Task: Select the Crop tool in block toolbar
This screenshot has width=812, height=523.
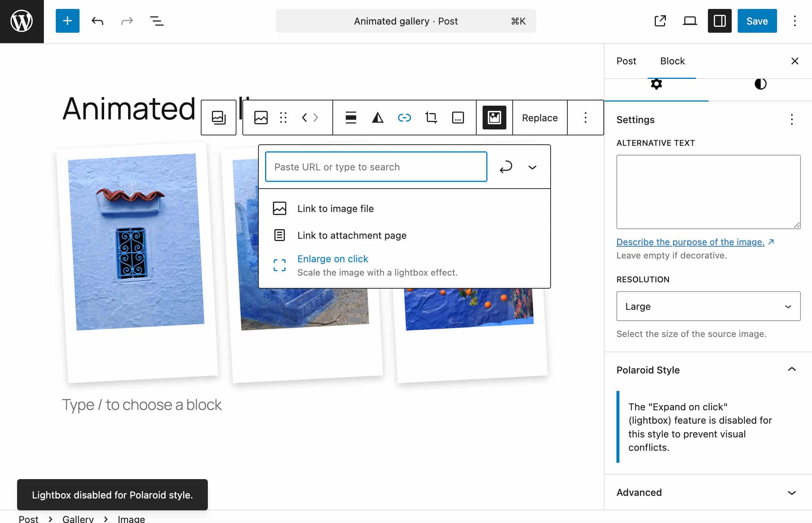Action: click(x=431, y=118)
